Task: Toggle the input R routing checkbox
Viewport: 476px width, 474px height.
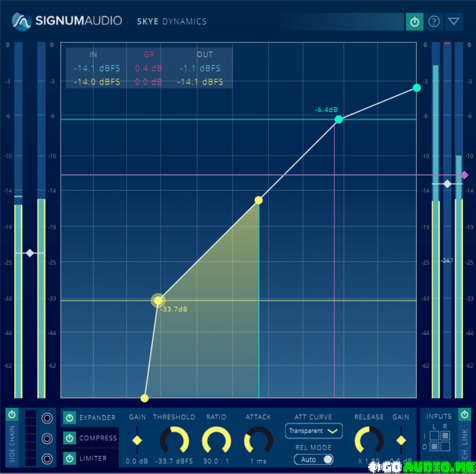Action: pyautogui.click(x=445, y=436)
